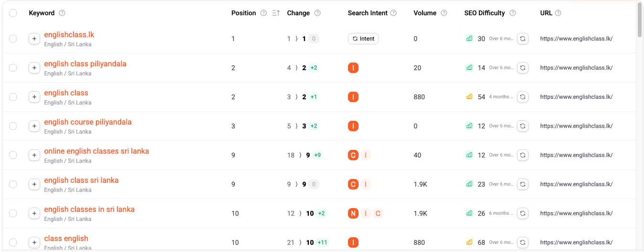Open the online english classes sri lanka keyword
The height and width of the screenshot is (252, 644).
pyautogui.click(x=96, y=151)
